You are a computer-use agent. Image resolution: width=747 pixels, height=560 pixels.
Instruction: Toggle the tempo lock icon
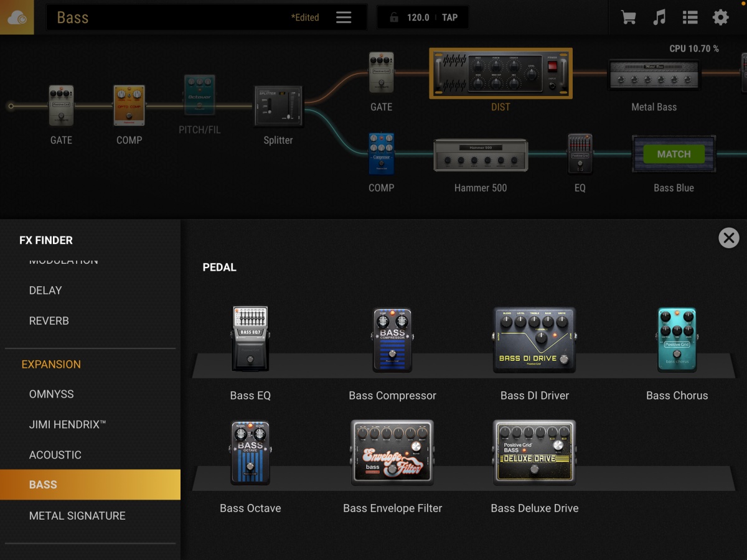coord(393,17)
